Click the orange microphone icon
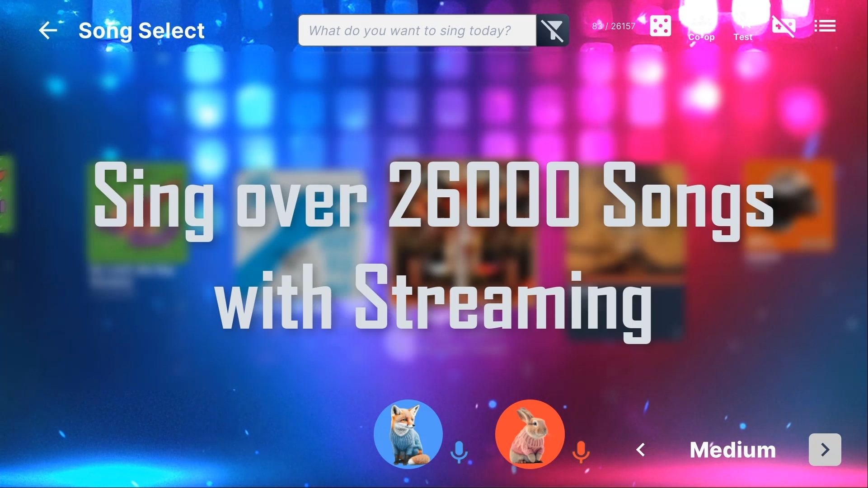 (581, 451)
